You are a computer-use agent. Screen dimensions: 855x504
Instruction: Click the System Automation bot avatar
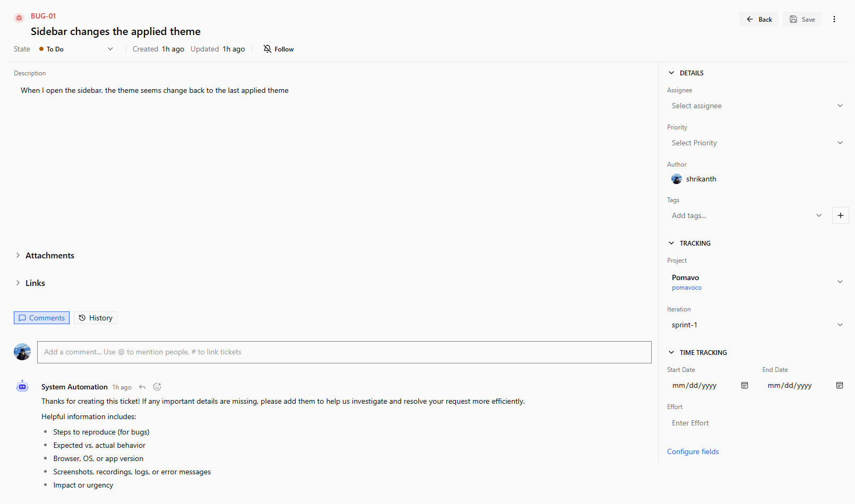coord(22,387)
